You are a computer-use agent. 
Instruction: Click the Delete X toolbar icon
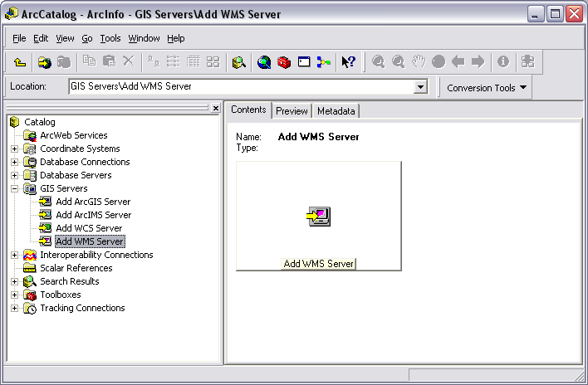click(x=129, y=61)
